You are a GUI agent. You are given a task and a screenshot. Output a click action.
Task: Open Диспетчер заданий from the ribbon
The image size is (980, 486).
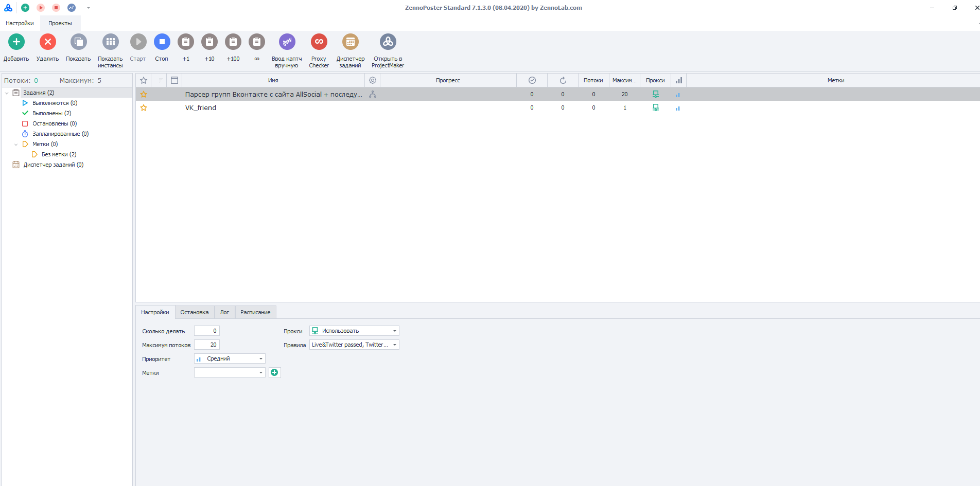(351, 42)
